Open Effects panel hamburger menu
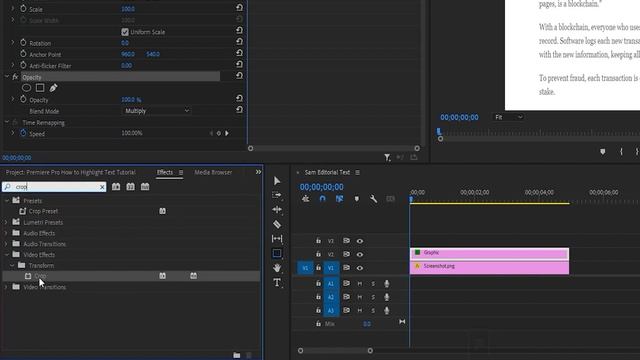Viewport: 640px width, 360px height. 181,173
